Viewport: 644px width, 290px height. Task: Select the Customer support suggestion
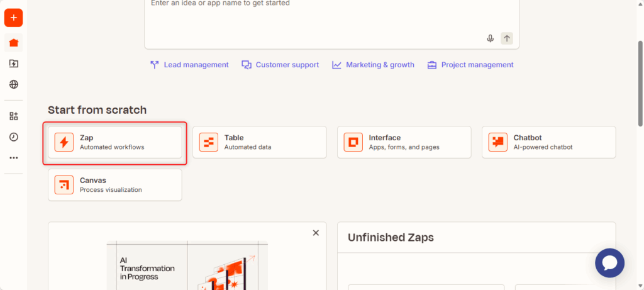click(280, 65)
